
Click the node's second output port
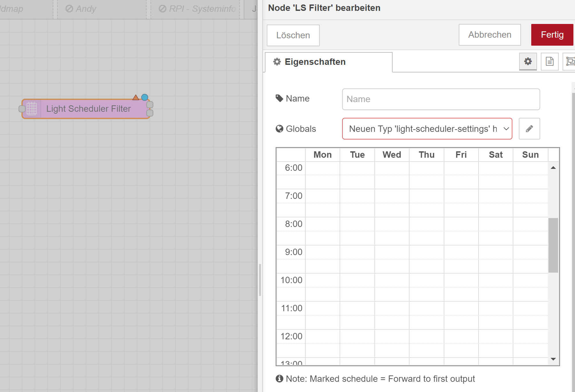point(150,113)
